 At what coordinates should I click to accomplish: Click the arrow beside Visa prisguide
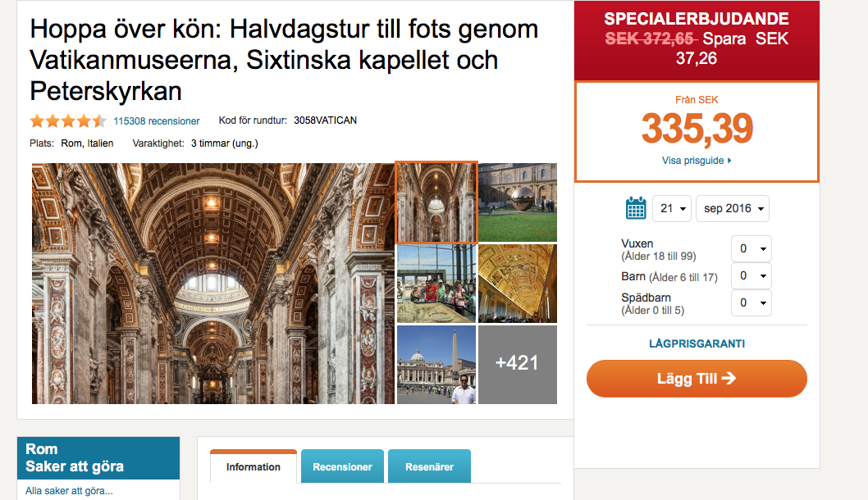729,161
